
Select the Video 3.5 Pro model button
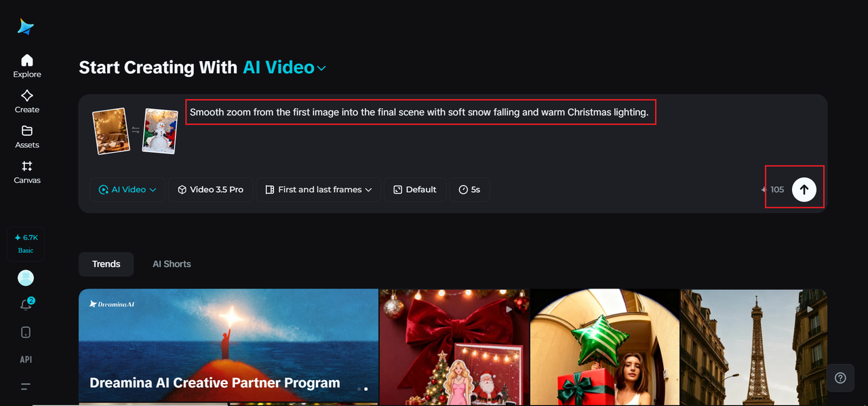210,189
